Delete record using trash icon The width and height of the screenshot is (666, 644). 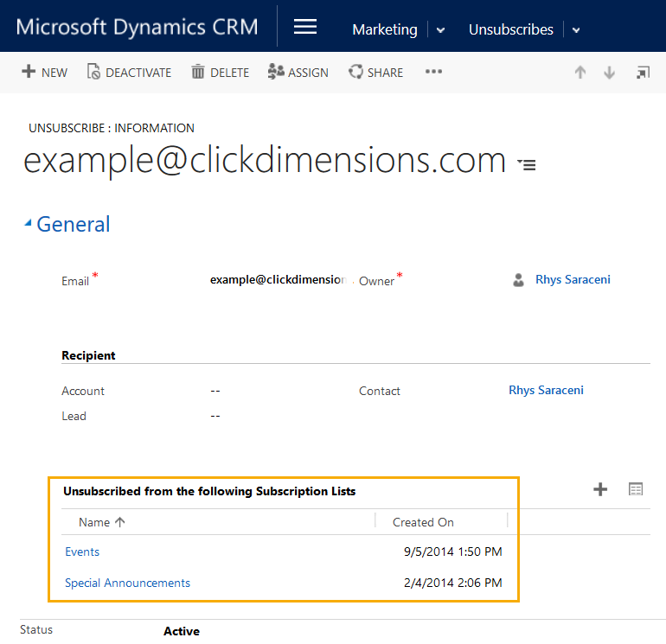click(198, 72)
